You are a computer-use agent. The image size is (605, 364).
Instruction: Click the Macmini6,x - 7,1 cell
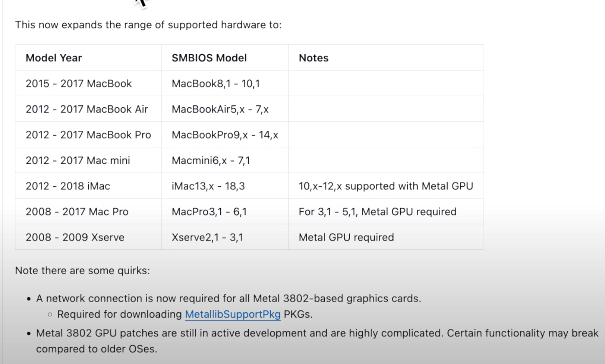point(211,160)
